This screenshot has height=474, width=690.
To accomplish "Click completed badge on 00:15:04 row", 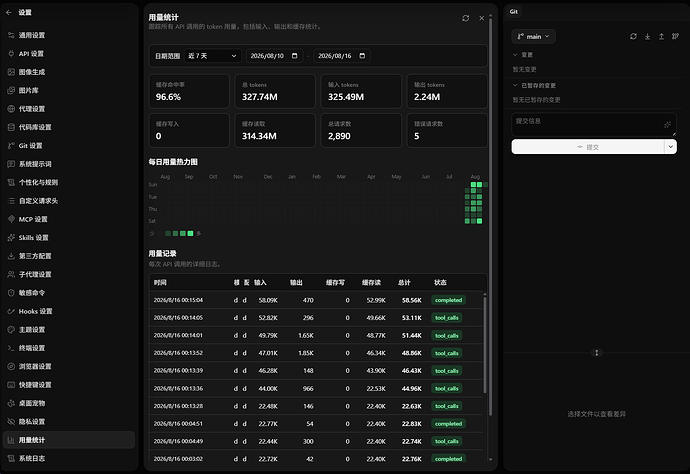I will point(448,300).
